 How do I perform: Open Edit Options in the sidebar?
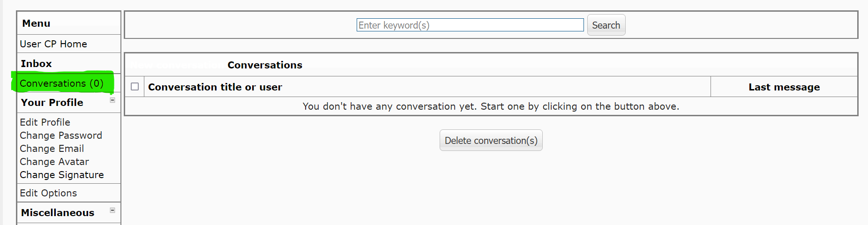(48, 193)
